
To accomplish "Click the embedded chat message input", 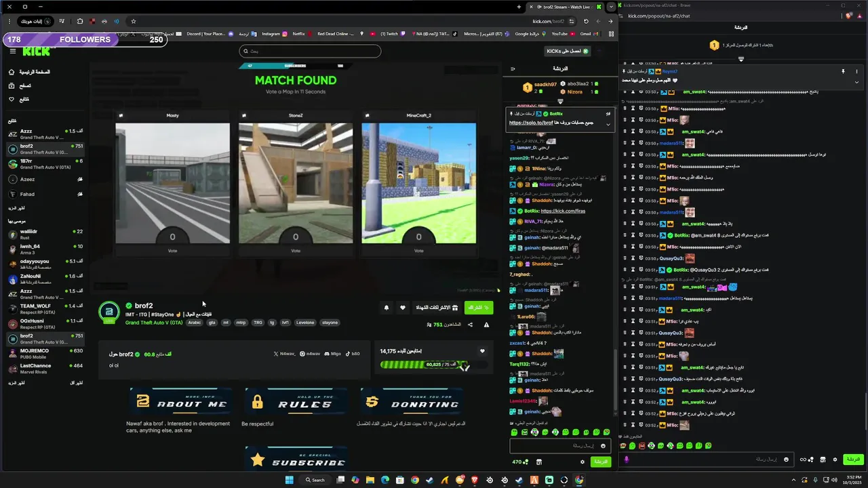I will point(561,445).
